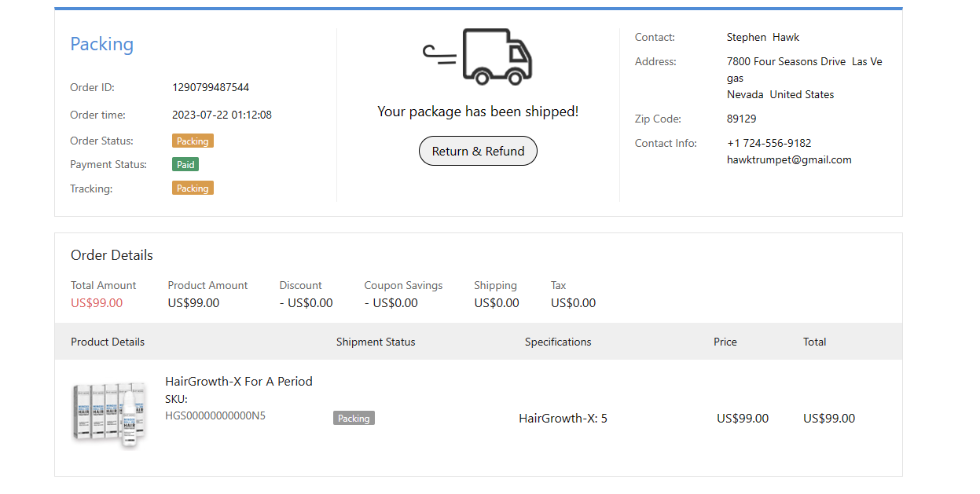This screenshot has width=980, height=494.
Task: Click the orange Packing order status badge
Action: tap(193, 141)
